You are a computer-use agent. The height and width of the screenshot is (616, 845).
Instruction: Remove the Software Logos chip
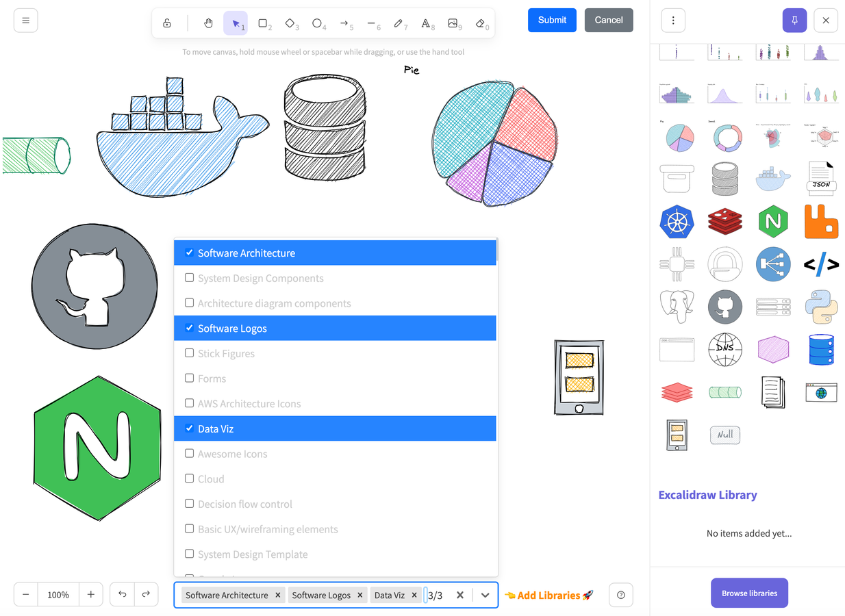tap(360, 595)
